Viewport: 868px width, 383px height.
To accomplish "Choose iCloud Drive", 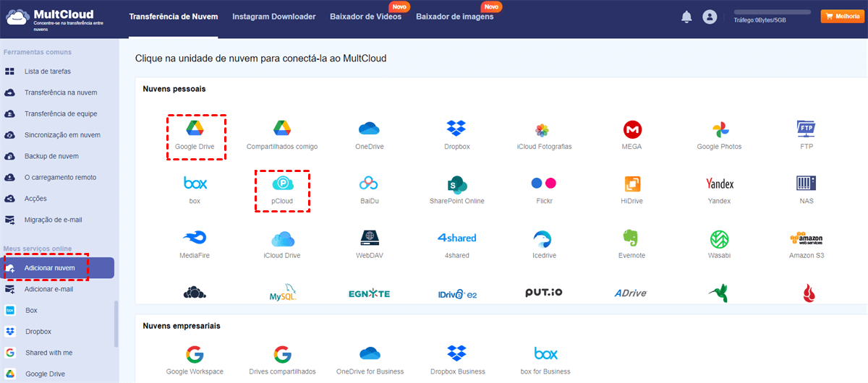I will tap(282, 244).
